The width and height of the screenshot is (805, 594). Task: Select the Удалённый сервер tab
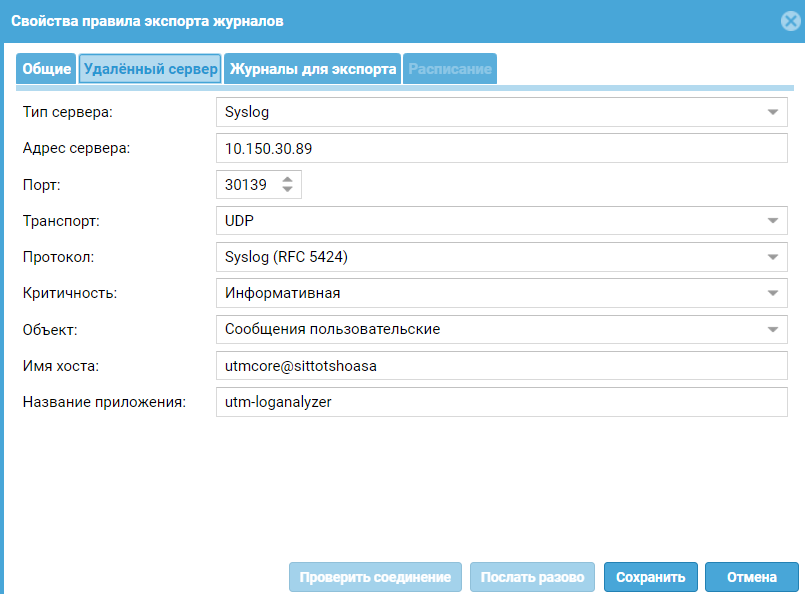click(150, 68)
